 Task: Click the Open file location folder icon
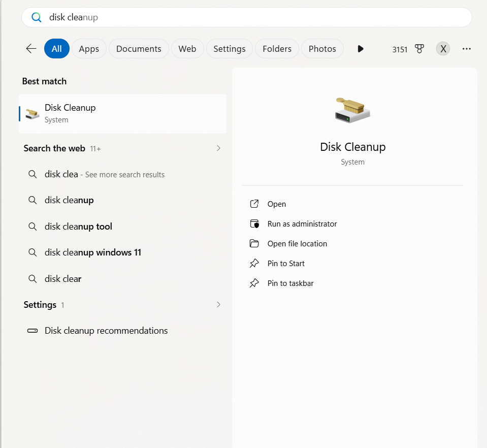(x=254, y=244)
